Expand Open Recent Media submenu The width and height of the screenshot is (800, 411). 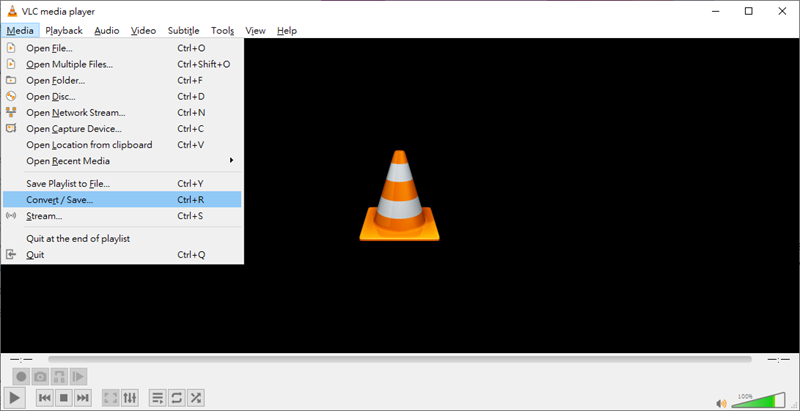(122, 161)
